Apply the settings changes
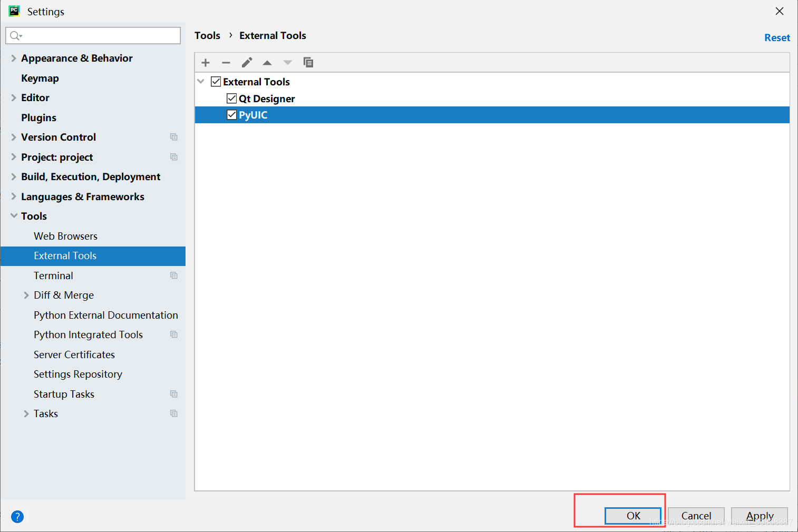Viewport: 798px width, 532px height. 760,516
